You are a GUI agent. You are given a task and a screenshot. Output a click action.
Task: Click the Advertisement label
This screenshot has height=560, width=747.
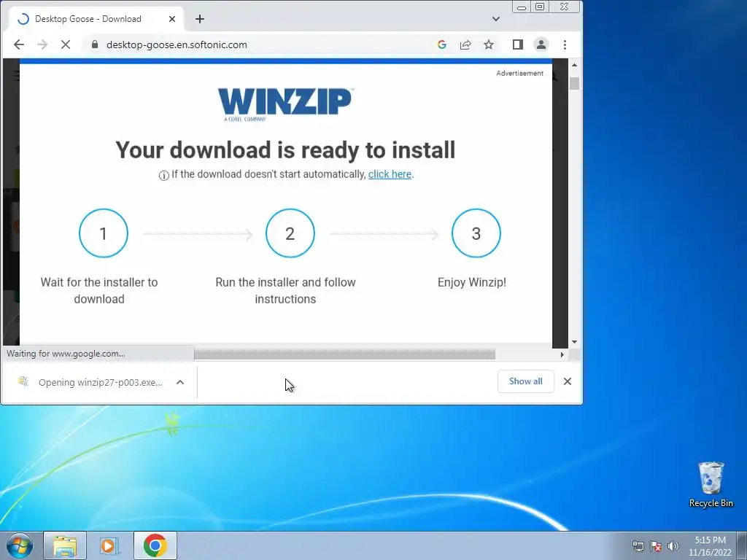click(519, 74)
